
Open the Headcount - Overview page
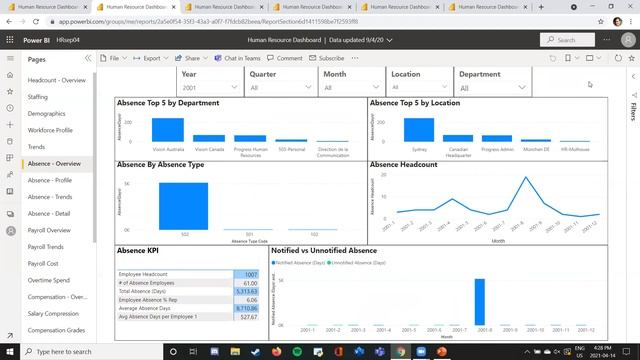[57, 80]
